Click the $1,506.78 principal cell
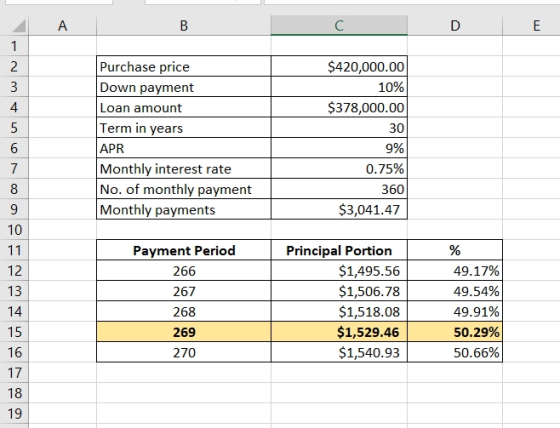The image size is (560, 428). coord(339,291)
